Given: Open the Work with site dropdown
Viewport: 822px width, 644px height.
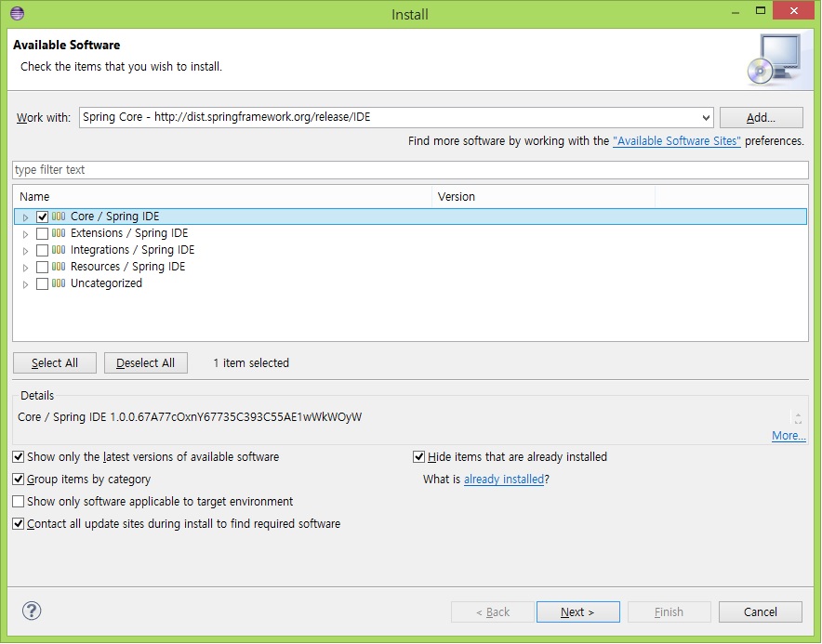Looking at the screenshot, I should tap(705, 118).
